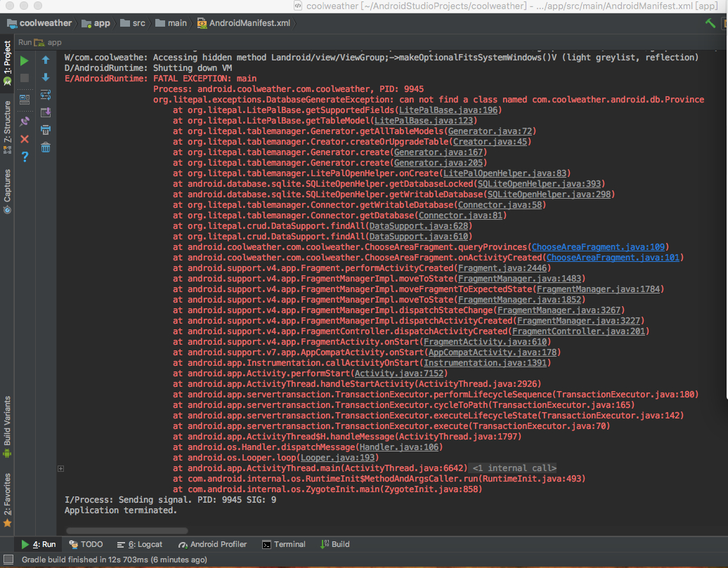Open the LitePalBase.java:196 link
Viewport: 728px width, 568px height.
click(x=448, y=110)
